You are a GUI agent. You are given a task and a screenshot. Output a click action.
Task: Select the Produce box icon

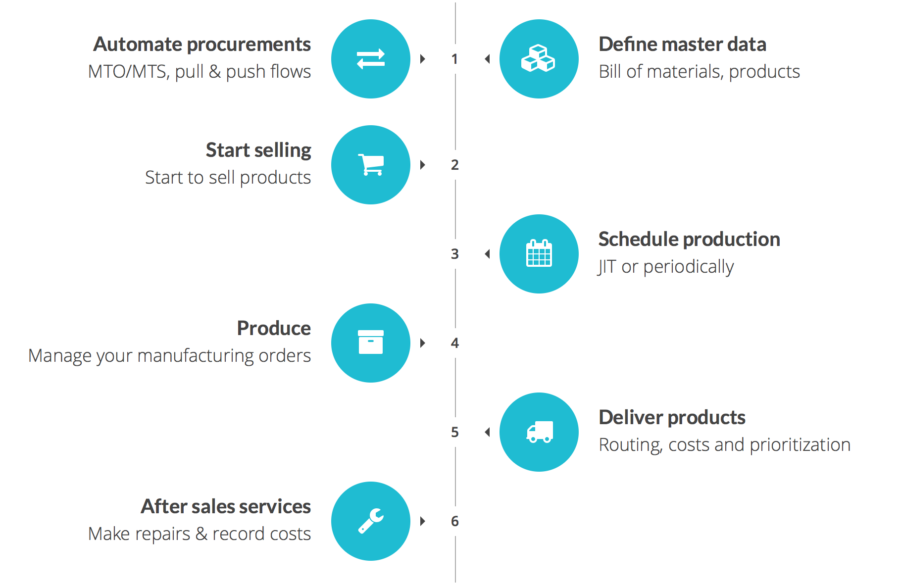(x=371, y=343)
